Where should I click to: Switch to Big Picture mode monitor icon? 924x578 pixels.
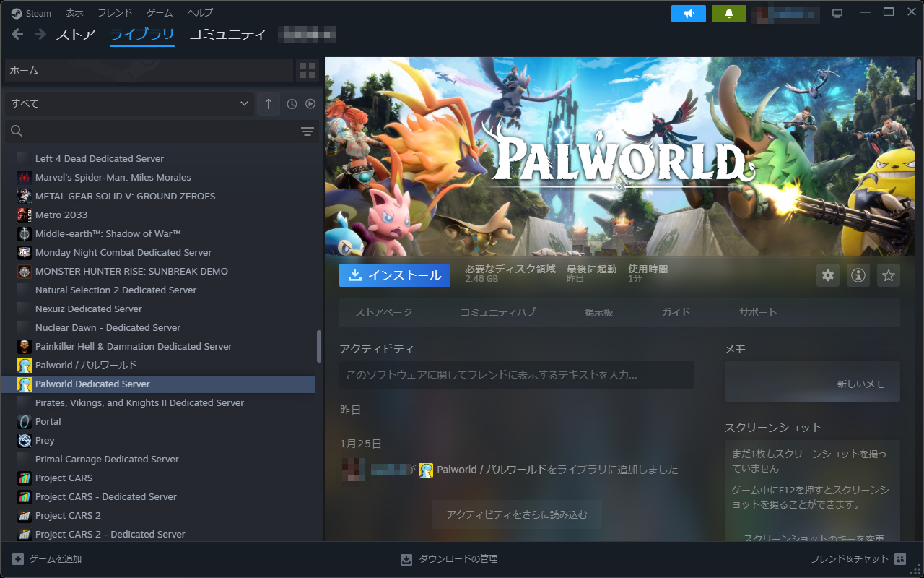click(x=837, y=14)
